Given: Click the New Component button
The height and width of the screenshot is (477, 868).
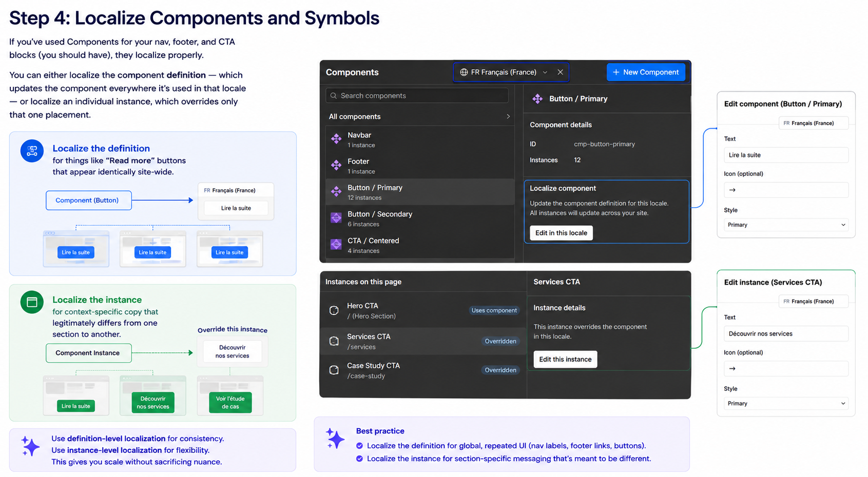Looking at the screenshot, I should coord(646,72).
